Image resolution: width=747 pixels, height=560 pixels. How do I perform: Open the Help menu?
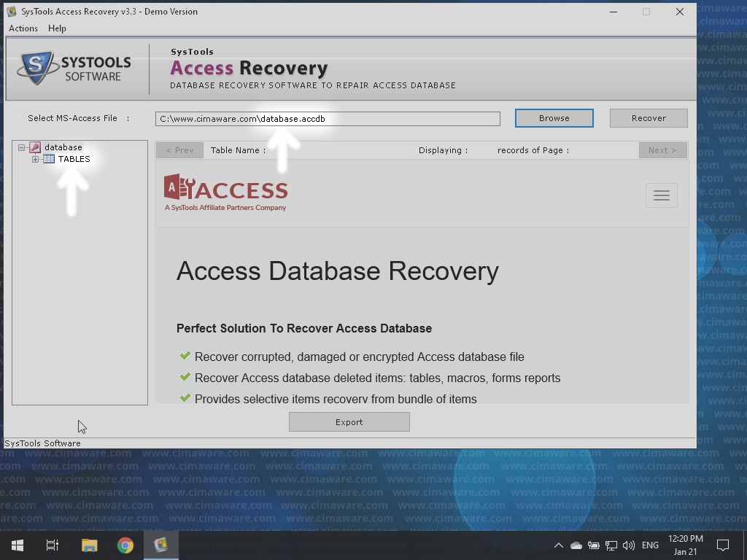click(x=57, y=28)
